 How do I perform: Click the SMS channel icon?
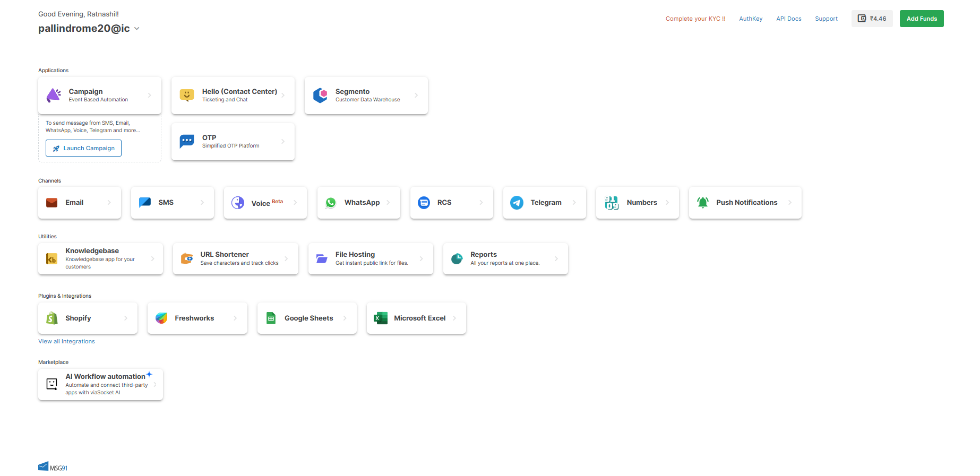(144, 202)
